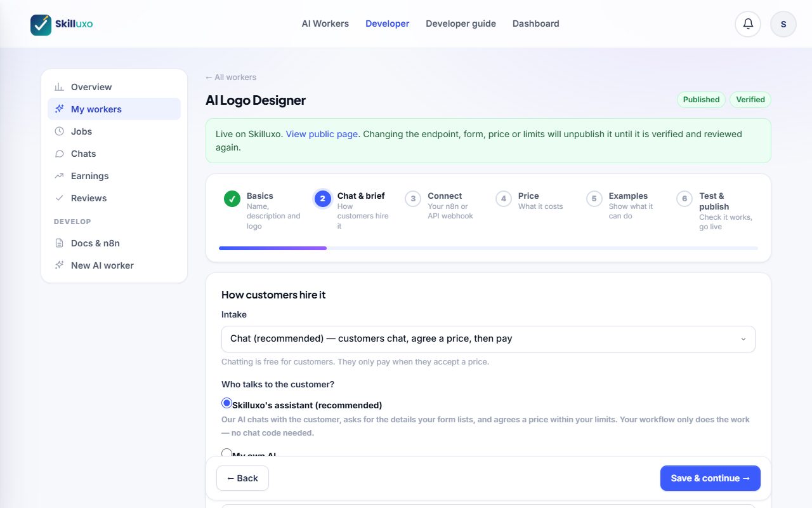Open Chats in the sidebar
This screenshot has width=812, height=508.
(114, 154)
